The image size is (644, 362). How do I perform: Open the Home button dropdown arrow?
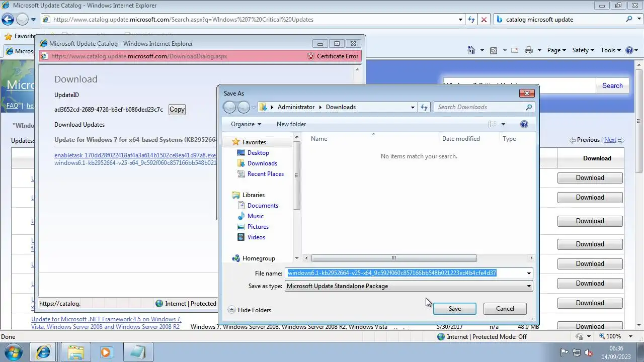482,50
